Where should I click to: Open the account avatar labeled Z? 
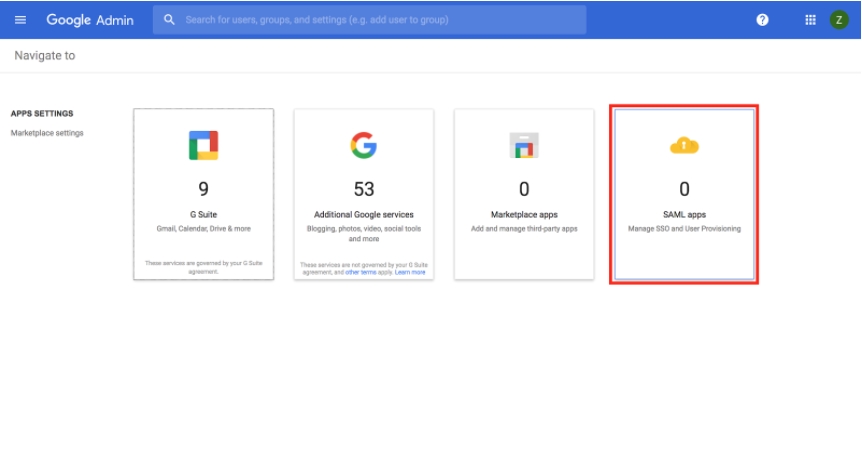click(839, 20)
